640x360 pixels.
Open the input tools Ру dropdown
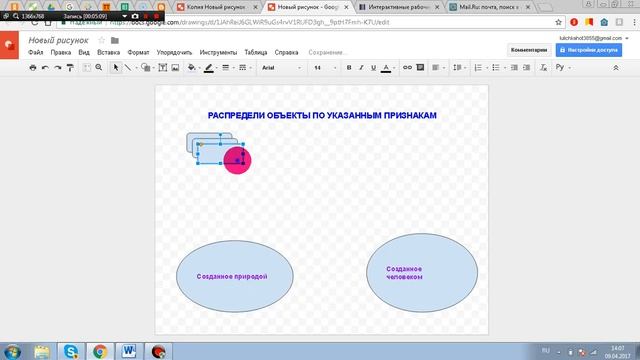tap(563, 68)
